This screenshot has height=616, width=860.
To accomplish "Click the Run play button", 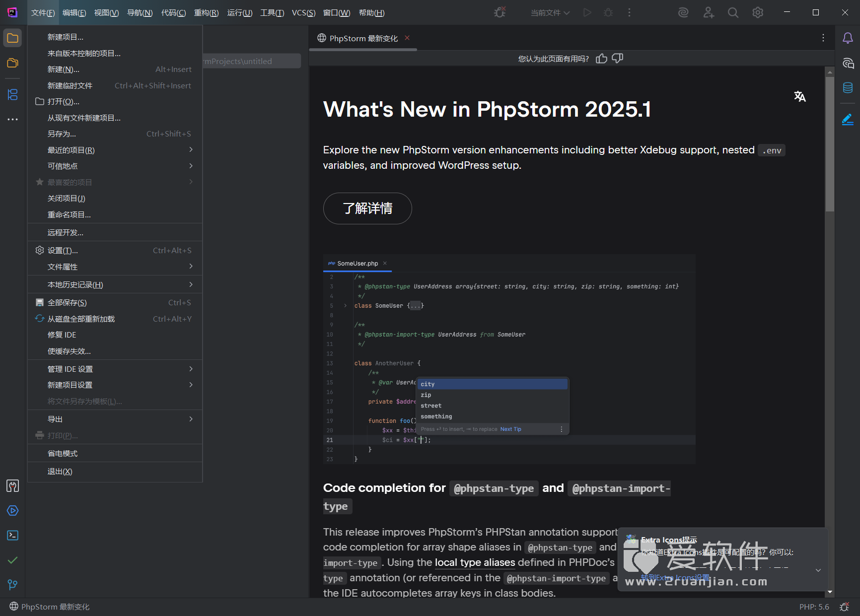I will coord(587,12).
